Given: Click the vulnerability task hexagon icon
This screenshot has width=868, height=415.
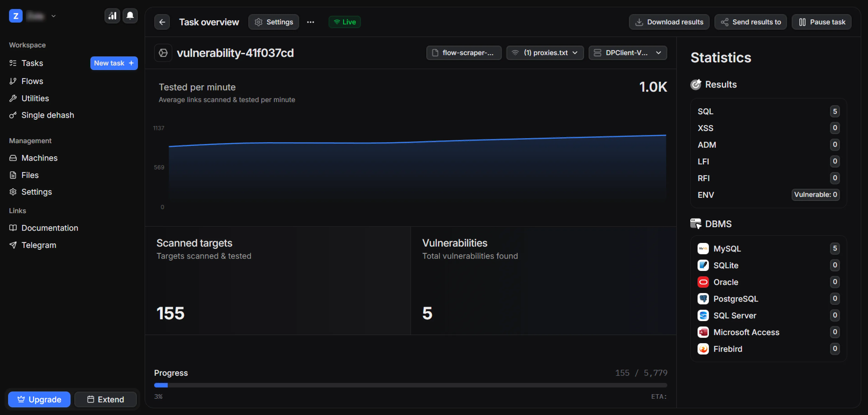Looking at the screenshot, I should (x=163, y=53).
